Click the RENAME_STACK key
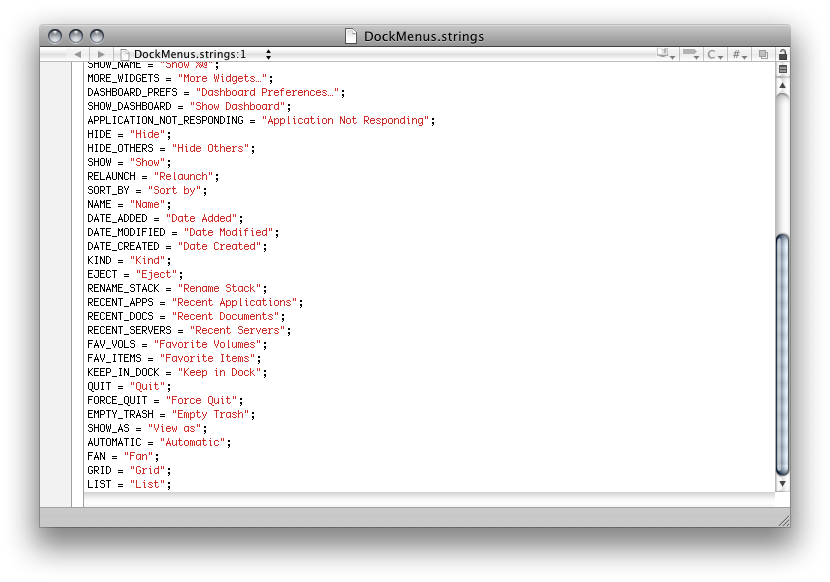This screenshot has height=582, width=830. pyautogui.click(x=123, y=289)
